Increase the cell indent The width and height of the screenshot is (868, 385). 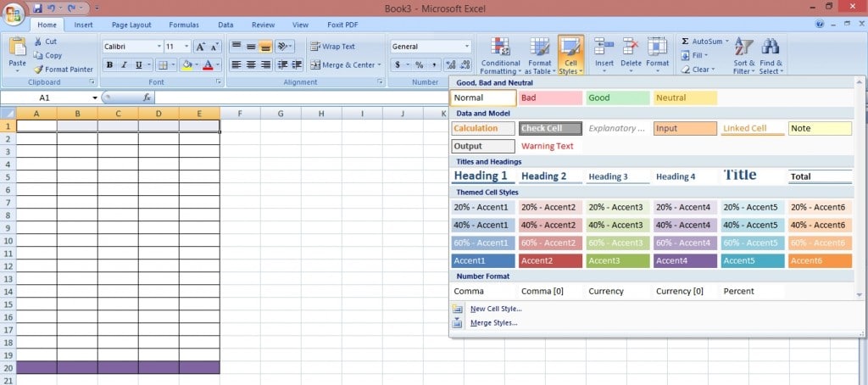coord(297,64)
